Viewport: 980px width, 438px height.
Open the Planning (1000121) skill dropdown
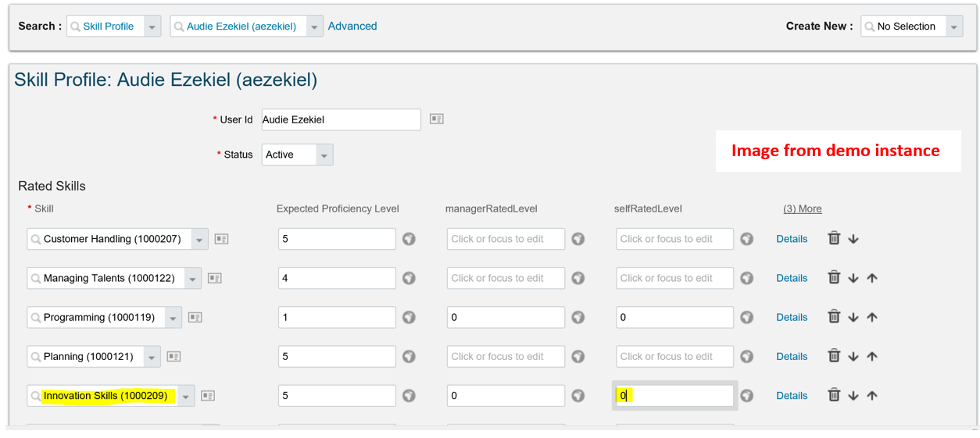click(152, 356)
